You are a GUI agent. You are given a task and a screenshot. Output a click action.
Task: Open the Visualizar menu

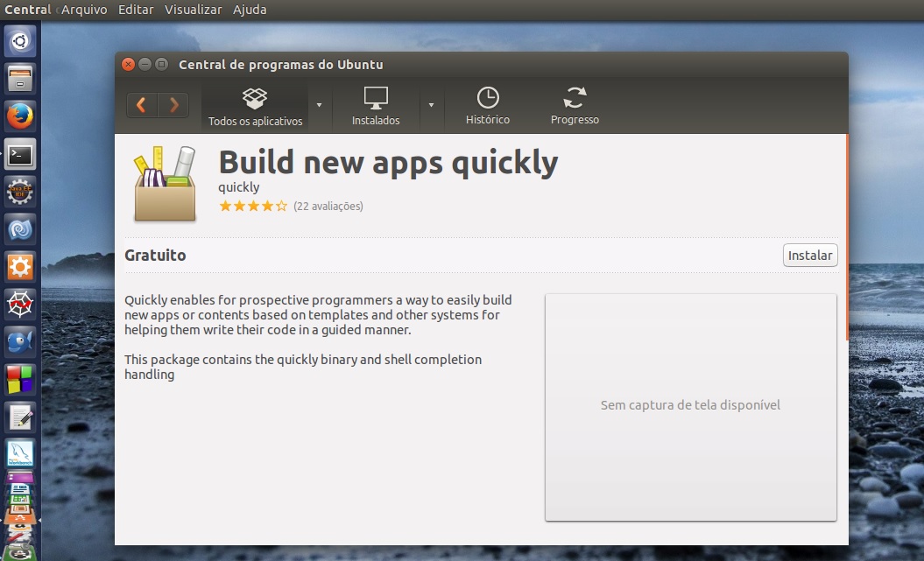click(193, 10)
